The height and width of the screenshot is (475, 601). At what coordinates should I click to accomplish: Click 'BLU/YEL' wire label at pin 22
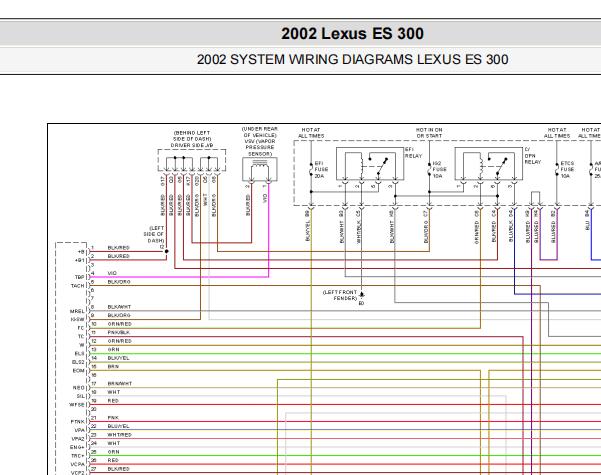(118, 426)
